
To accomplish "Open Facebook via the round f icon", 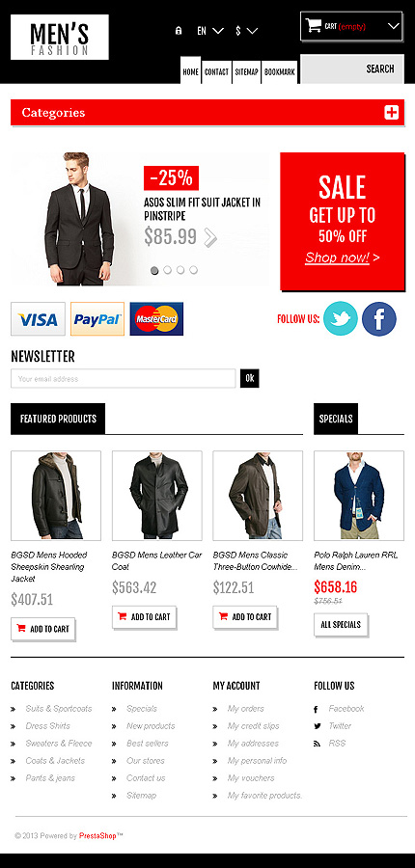I will pyautogui.click(x=379, y=318).
